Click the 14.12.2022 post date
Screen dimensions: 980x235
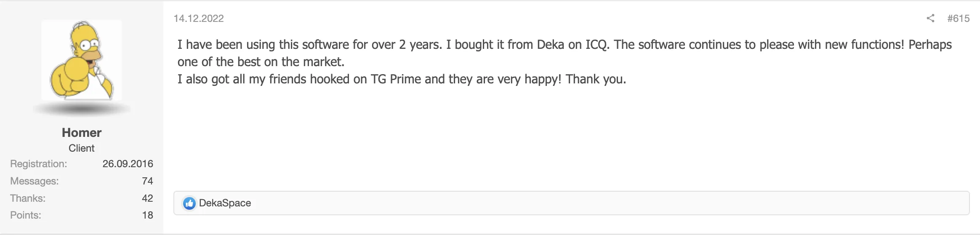tap(199, 19)
